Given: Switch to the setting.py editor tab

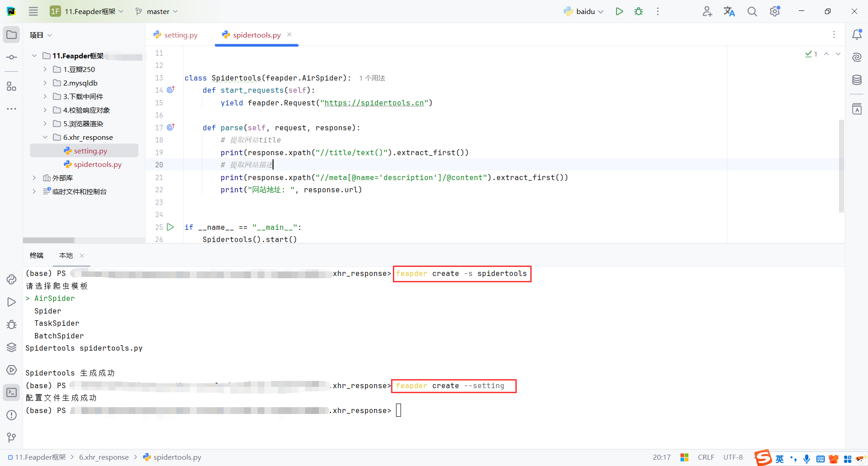Looking at the screenshot, I should pyautogui.click(x=180, y=34).
